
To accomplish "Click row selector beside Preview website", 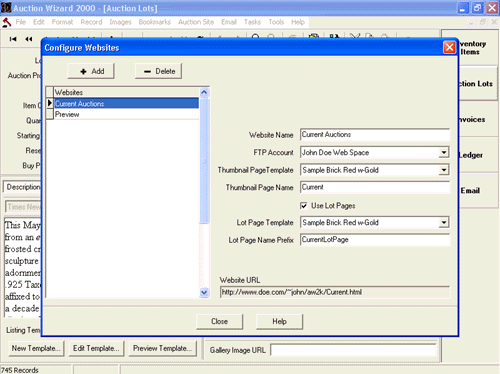I will tap(49, 114).
